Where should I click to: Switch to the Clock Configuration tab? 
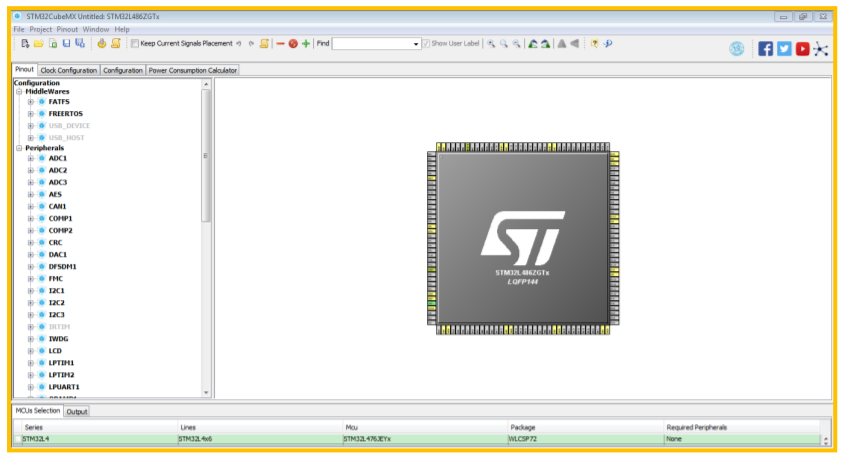(69, 70)
